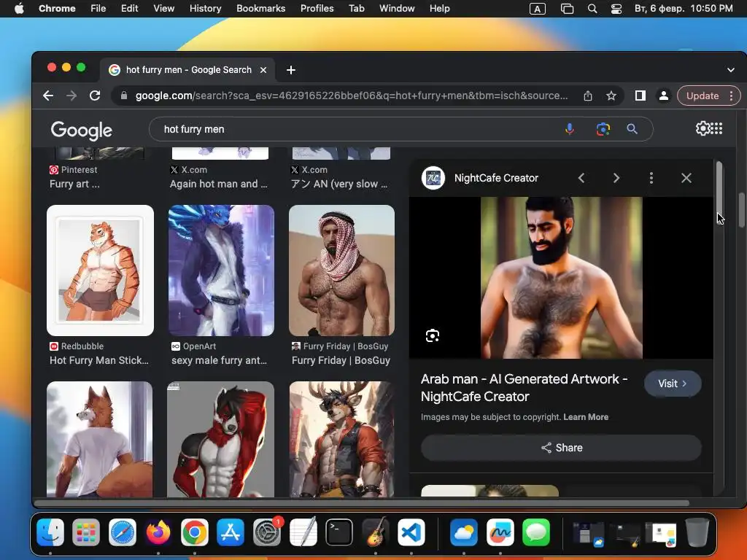Open the Furry Friday BosGuy thumbnail
Screen dimensions: 747x560
point(341,271)
